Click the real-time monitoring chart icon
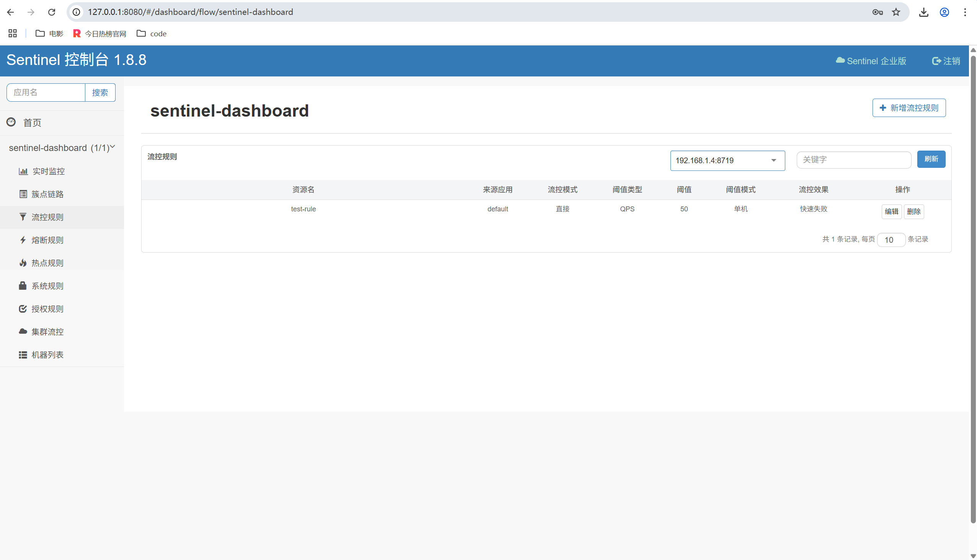Viewport: 977px width, 560px height. point(23,171)
